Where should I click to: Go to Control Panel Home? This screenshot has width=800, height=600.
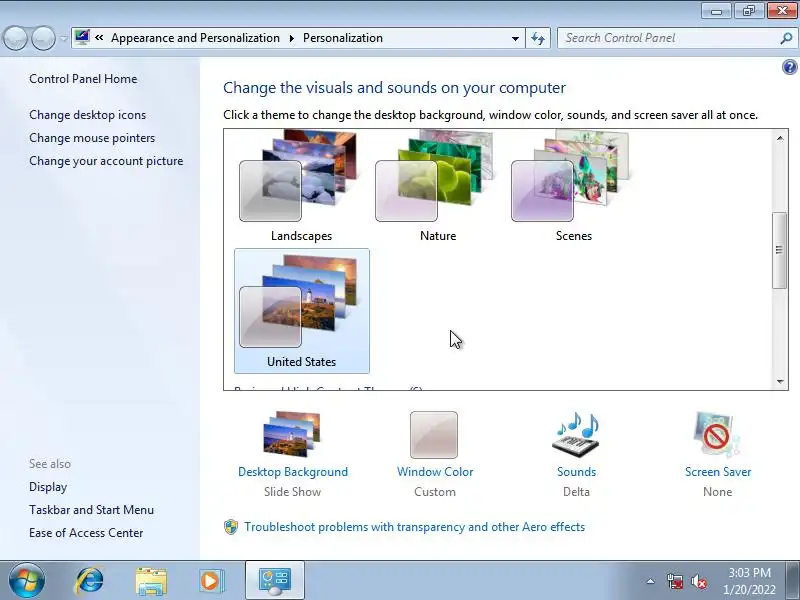tap(83, 79)
